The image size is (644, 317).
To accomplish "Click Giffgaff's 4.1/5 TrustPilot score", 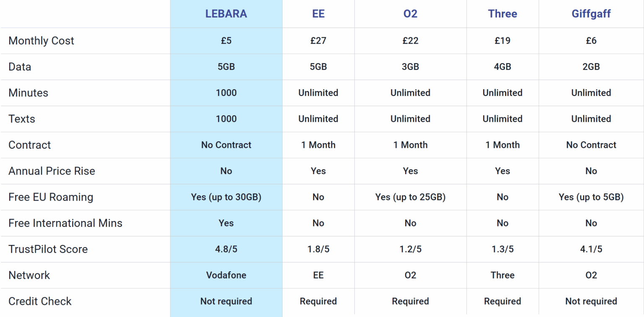I will [x=591, y=249].
